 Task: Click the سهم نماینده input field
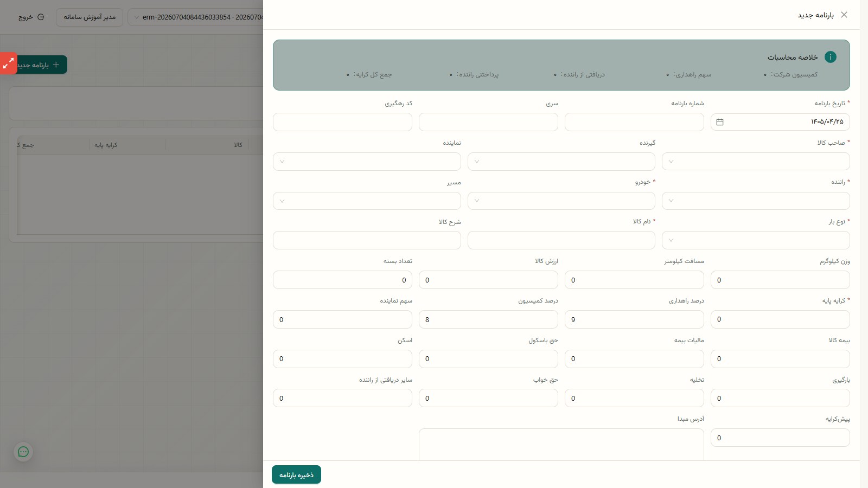pos(342,319)
